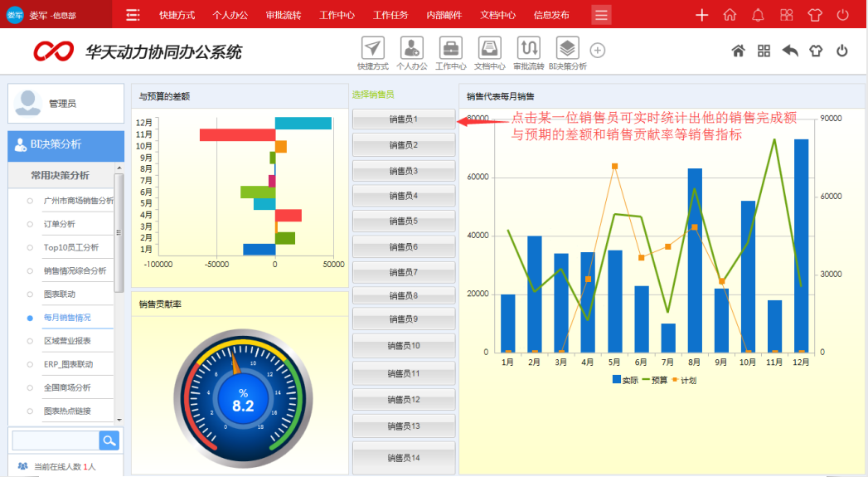Viewport: 868px width, 477px height.
Task: Open the hamburger menu in red bar
Action: pyautogui.click(x=601, y=15)
